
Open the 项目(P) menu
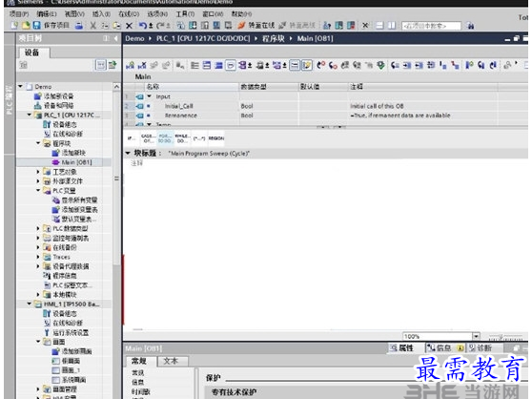[x=19, y=14]
